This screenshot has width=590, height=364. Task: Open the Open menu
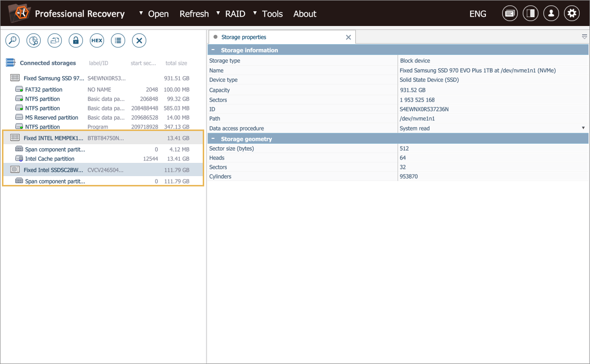point(158,14)
